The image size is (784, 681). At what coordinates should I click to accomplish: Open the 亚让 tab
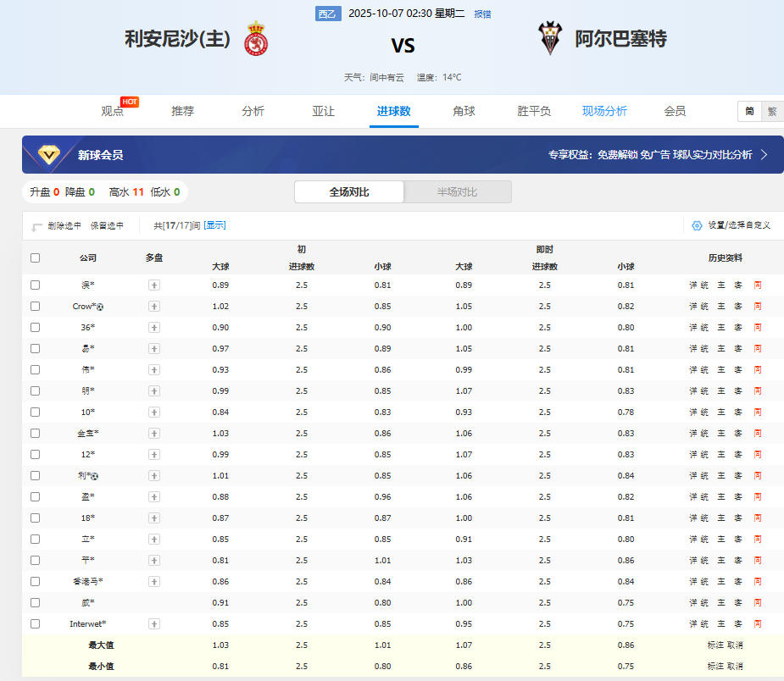[x=323, y=111]
